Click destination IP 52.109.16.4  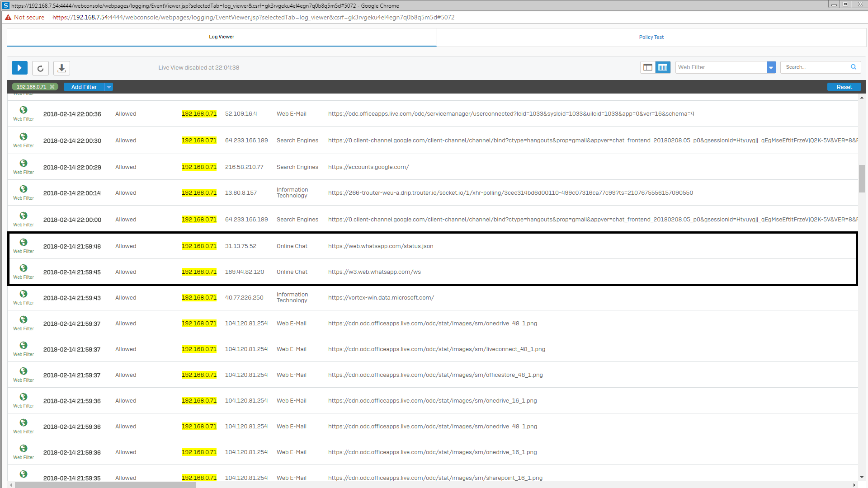(x=241, y=114)
